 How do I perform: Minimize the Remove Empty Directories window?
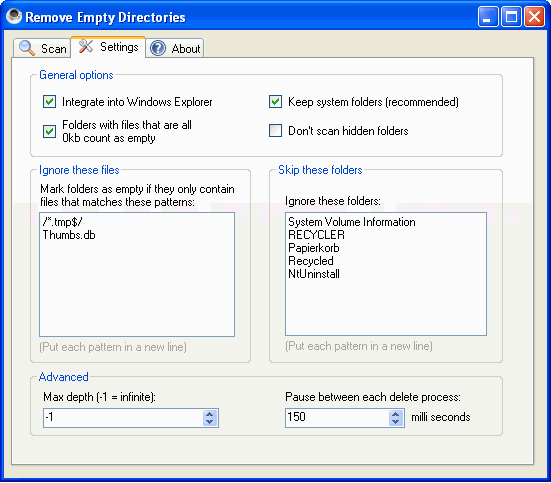488,17
